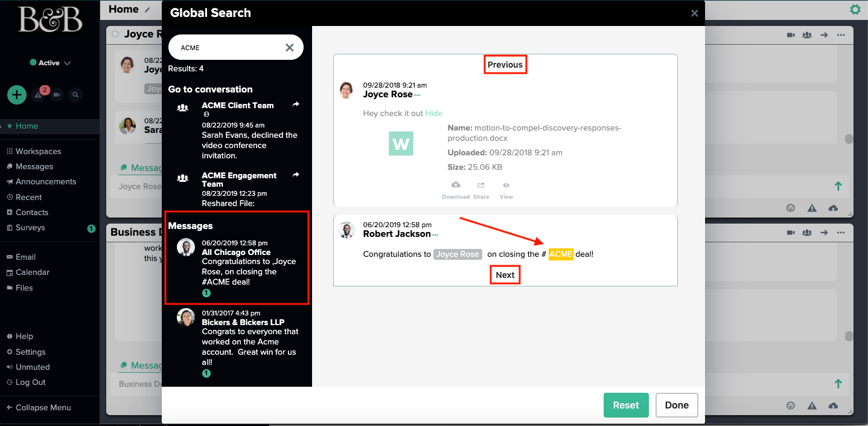
Task: Select the Bickers & Bickers LLP message result
Action: pos(237,344)
